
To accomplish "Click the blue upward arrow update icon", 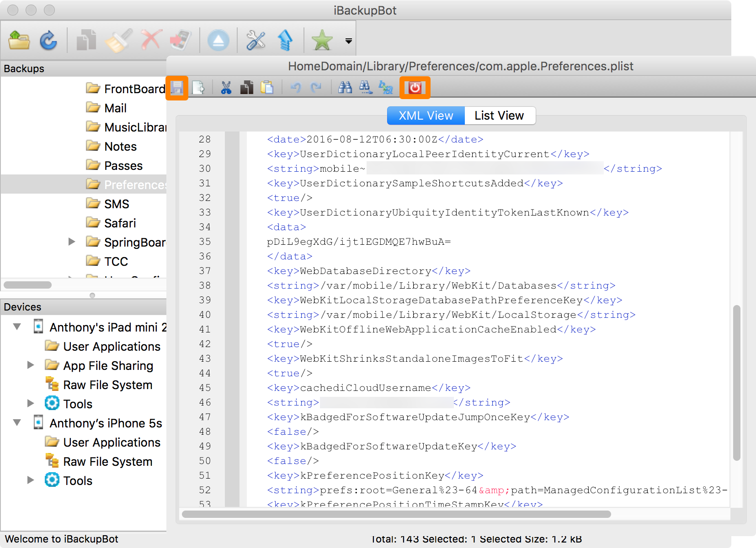I will tap(285, 40).
